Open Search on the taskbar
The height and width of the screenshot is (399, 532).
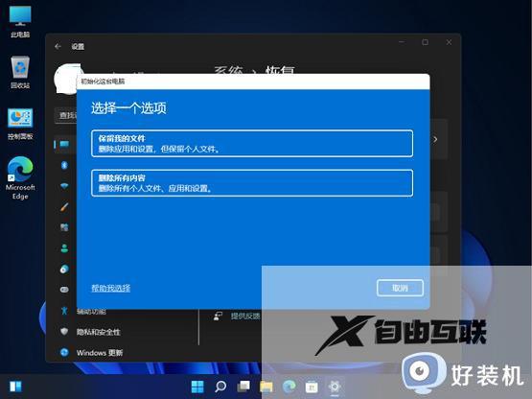[220, 387]
